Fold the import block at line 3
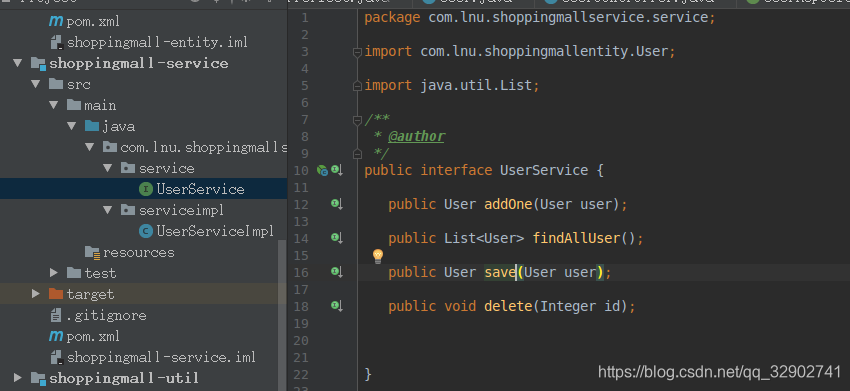This screenshot has height=391, width=850. (x=357, y=52)
